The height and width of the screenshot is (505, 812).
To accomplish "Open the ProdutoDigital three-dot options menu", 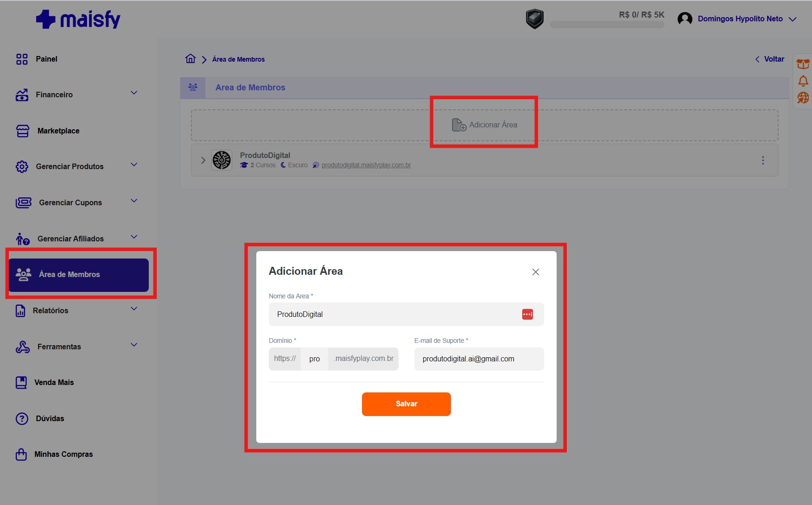I will click(x=763, y=160).
